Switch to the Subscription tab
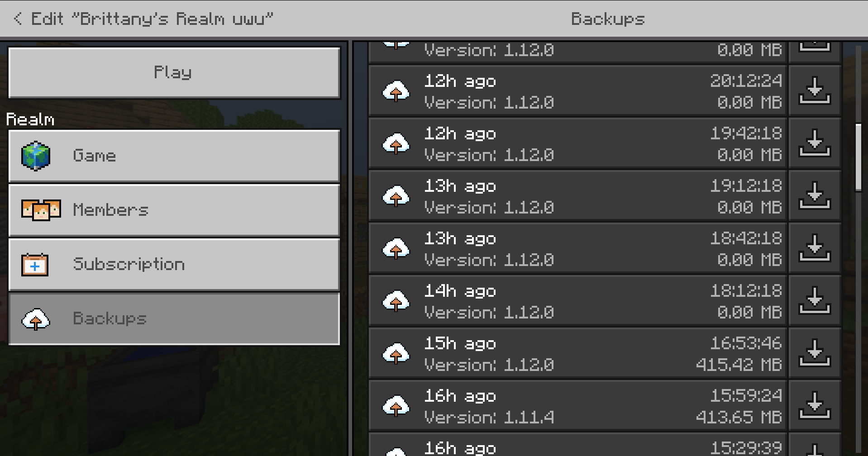This screenshot has height=456, width=868. tap(174, 265)
